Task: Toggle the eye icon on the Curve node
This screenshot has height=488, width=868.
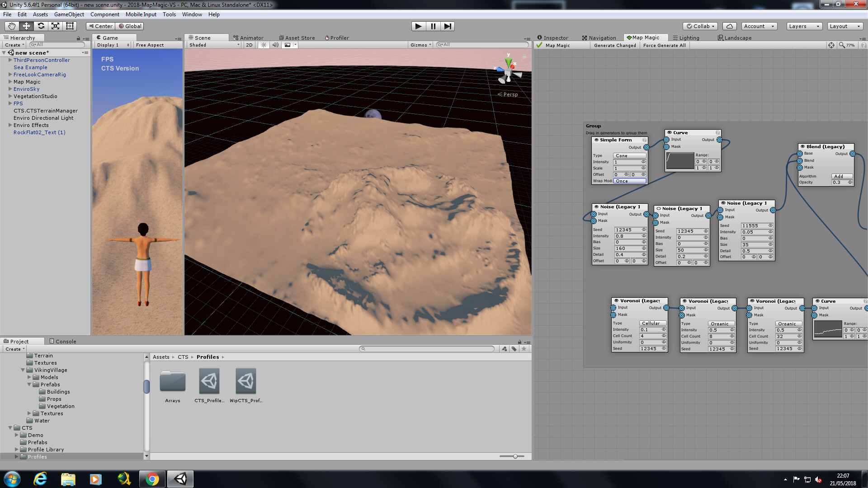Action: coord(670,132)
